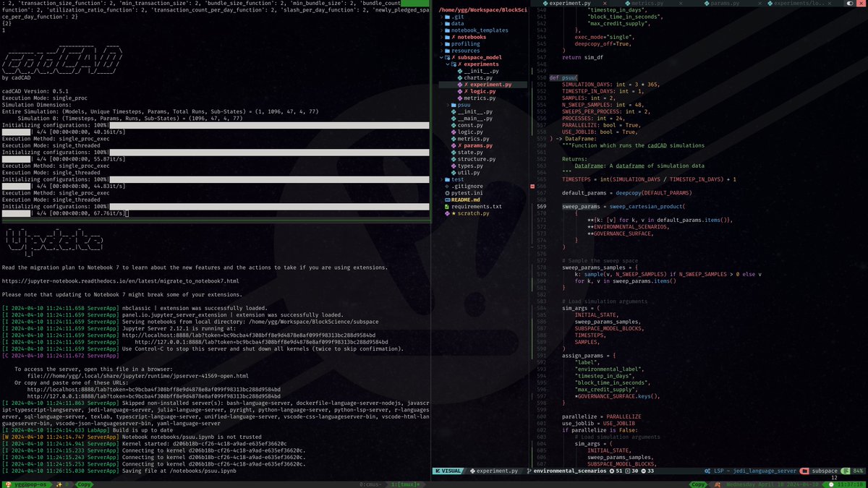Click the right Copy button in tmux bar

coord(697,484)
